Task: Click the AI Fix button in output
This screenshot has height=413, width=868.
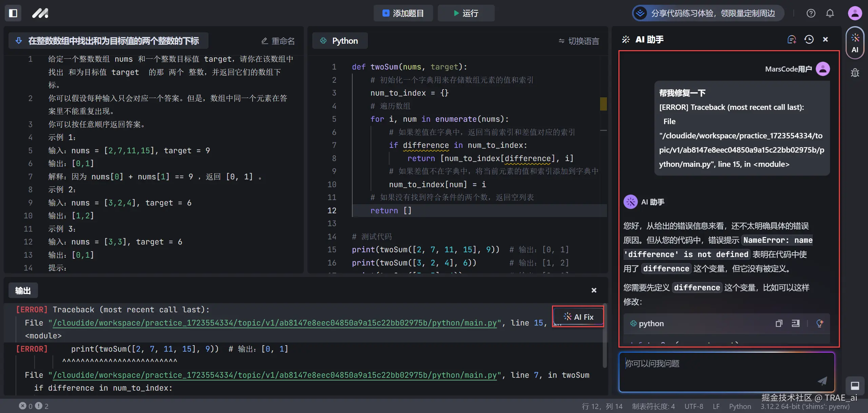Action: [578, 317]
